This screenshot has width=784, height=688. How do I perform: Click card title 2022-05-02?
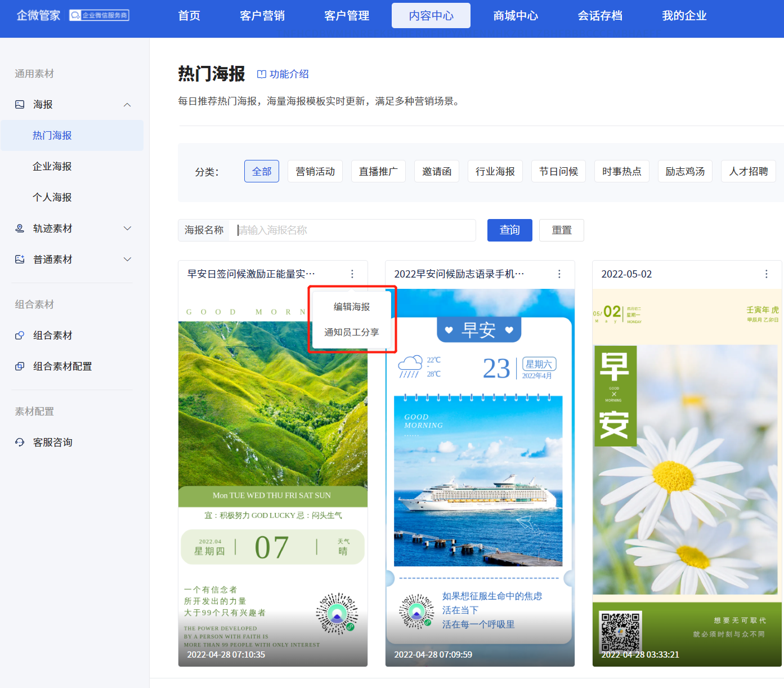pos(626,274)
